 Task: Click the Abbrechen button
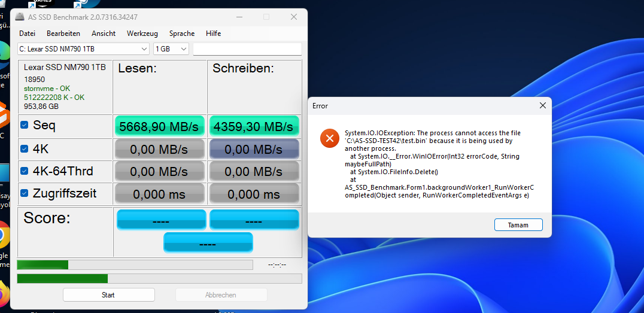click(x=221, y=295)
